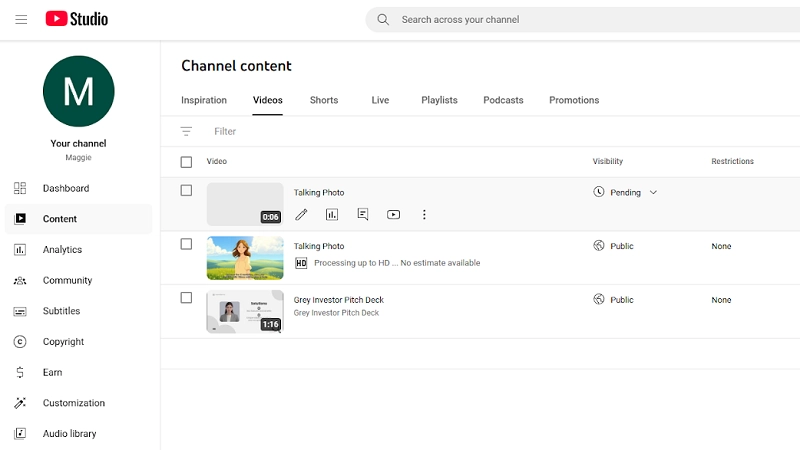Select the Grey Investor Pitch Deck checkbox

pyautogui.click(x=186, y=298)
